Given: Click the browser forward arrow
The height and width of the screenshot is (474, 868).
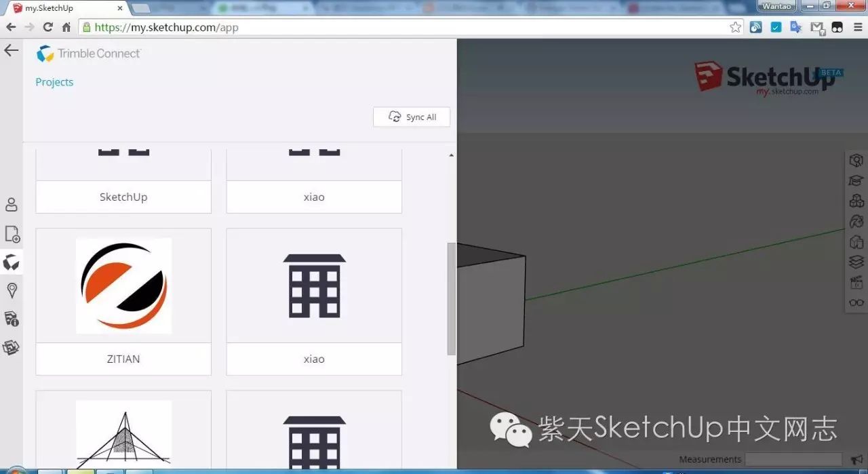Looking at the screenshot, I should [x=29, y=27].
